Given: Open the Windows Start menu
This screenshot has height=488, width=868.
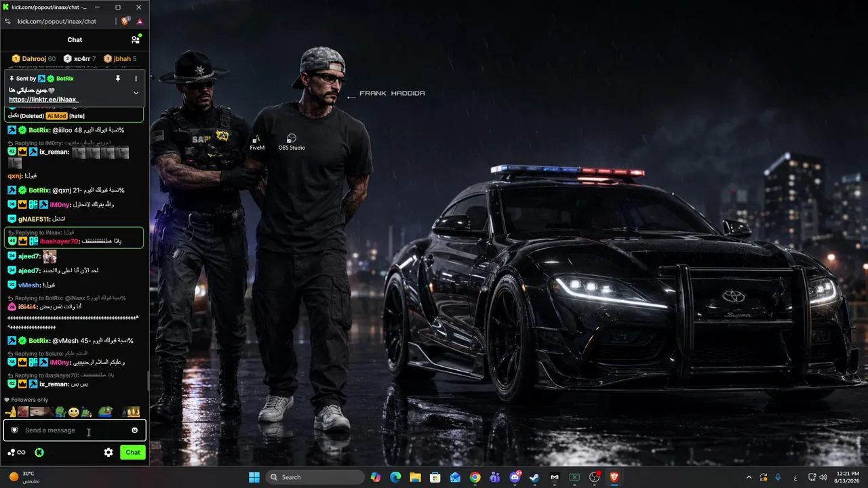Looking at the screenshot, I should pyautogui.click(x=254, y=477).
